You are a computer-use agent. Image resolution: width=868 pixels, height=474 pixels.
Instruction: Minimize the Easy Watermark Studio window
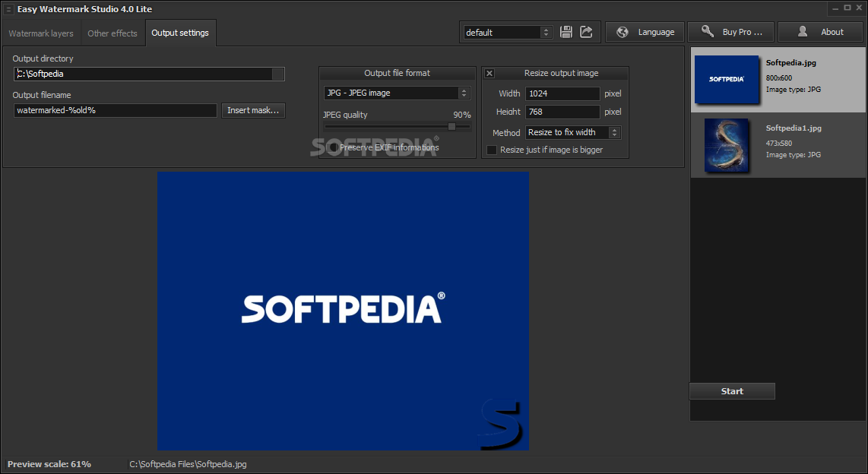coord(835,8)
